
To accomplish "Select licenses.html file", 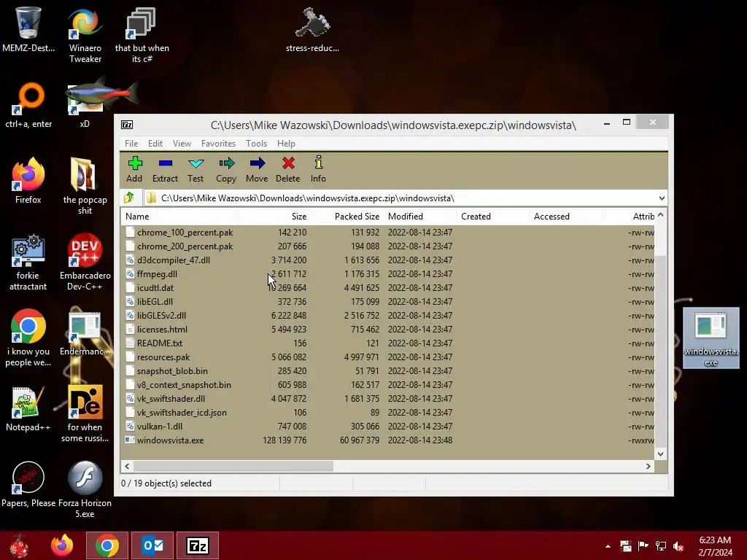I will click(x=162, y=329).
